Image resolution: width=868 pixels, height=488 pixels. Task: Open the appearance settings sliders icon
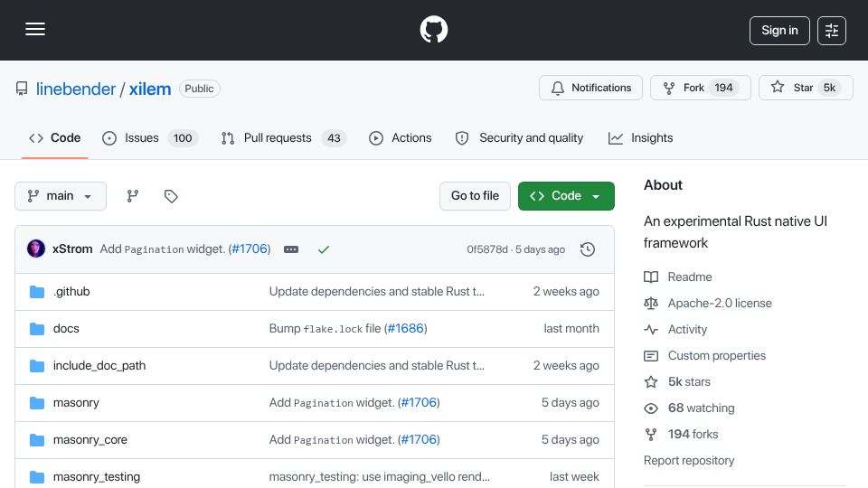pyautogui.click(x=832, y=31)
